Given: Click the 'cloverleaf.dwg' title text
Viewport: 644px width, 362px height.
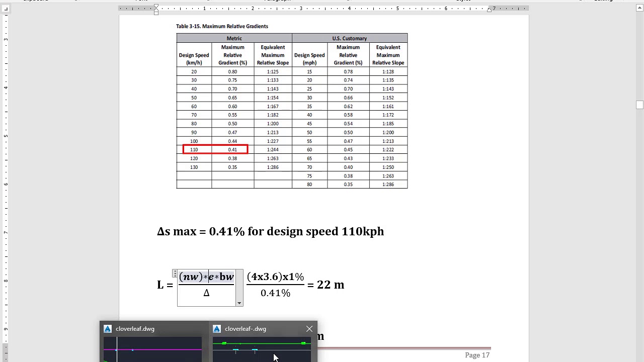Looking at the screenshot, I should click(x=135, y=329).
